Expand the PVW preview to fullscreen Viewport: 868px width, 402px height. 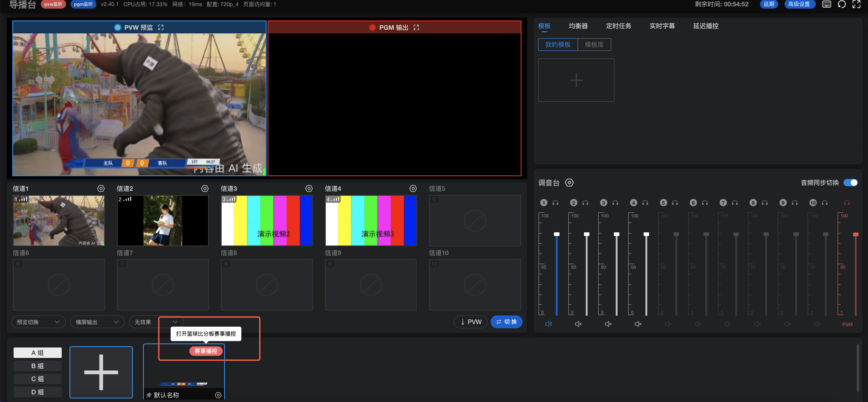pos(161,27)
